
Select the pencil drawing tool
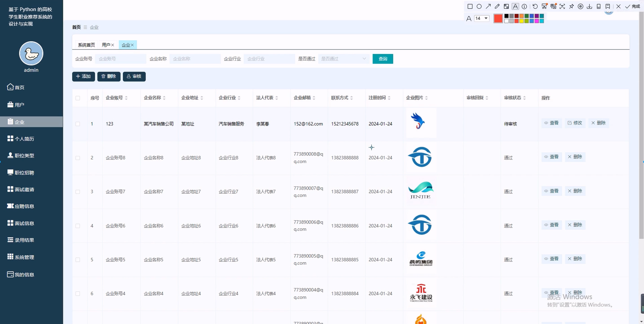pos(497,7)
